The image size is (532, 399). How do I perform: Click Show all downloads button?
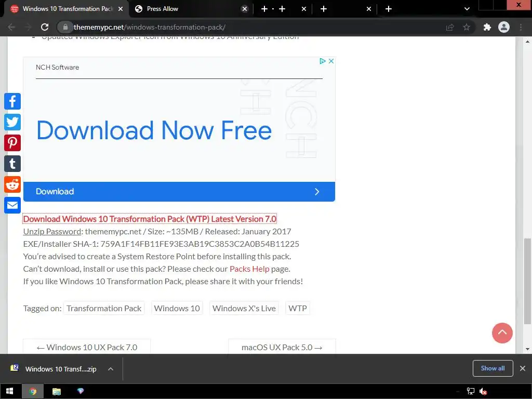click(493, 368)
